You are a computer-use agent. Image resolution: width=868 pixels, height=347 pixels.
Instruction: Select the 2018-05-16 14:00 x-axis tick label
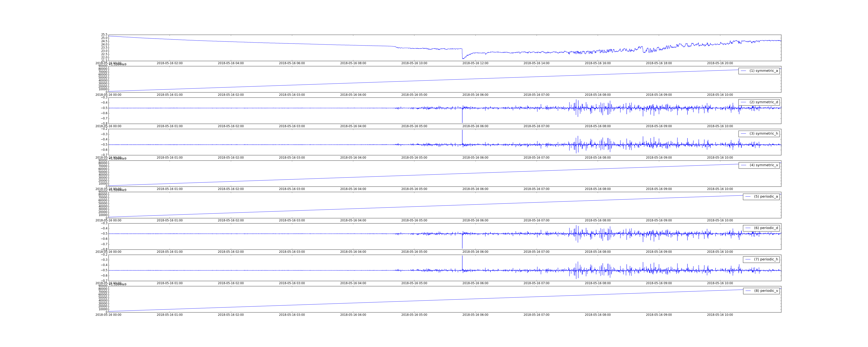coord(536,63)
